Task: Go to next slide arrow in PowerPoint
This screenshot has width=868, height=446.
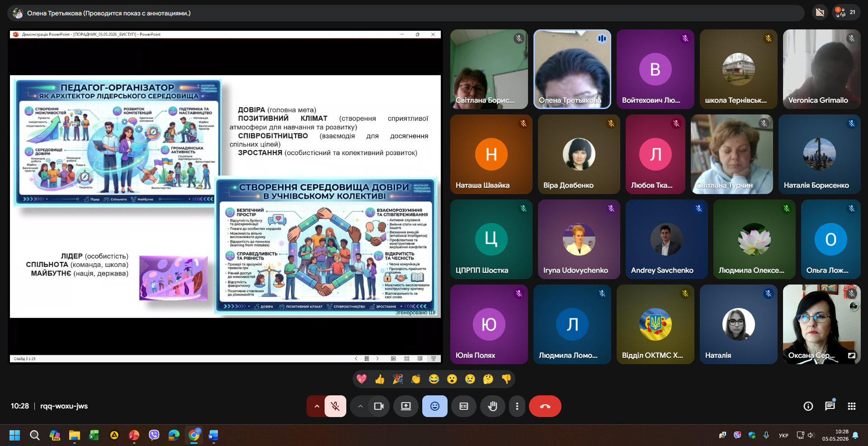Action: (377, 359)
